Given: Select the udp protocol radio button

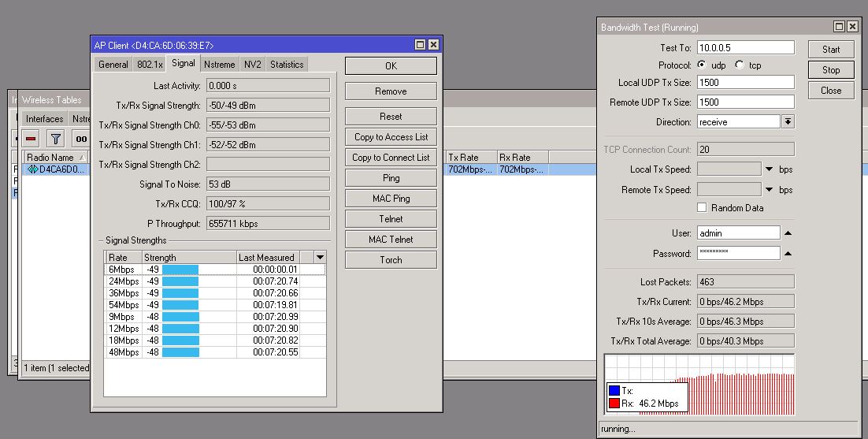Looking at the screenshot, I should point(702,65).
